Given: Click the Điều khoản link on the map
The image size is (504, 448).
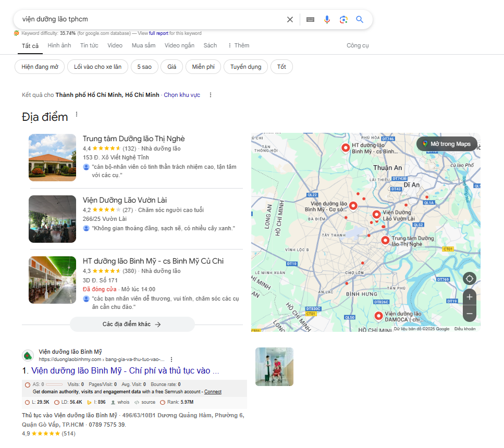Looking at the screenshot, I should [x=465, y=329].
